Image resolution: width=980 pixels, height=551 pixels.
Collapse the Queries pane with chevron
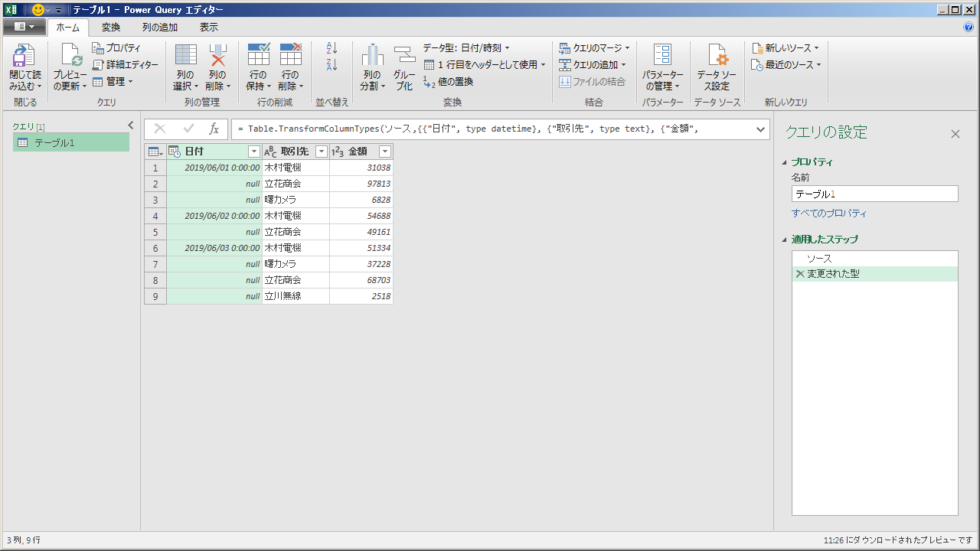point(130,126)
